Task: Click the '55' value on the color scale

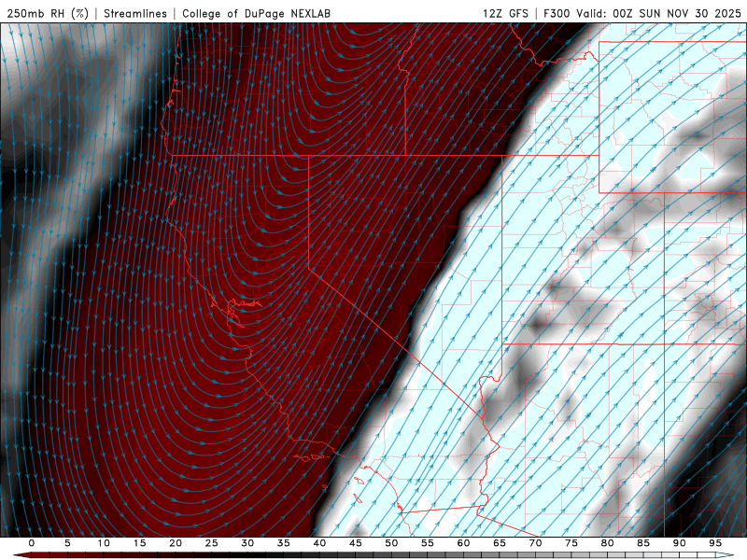Action: tap(428, 543)
